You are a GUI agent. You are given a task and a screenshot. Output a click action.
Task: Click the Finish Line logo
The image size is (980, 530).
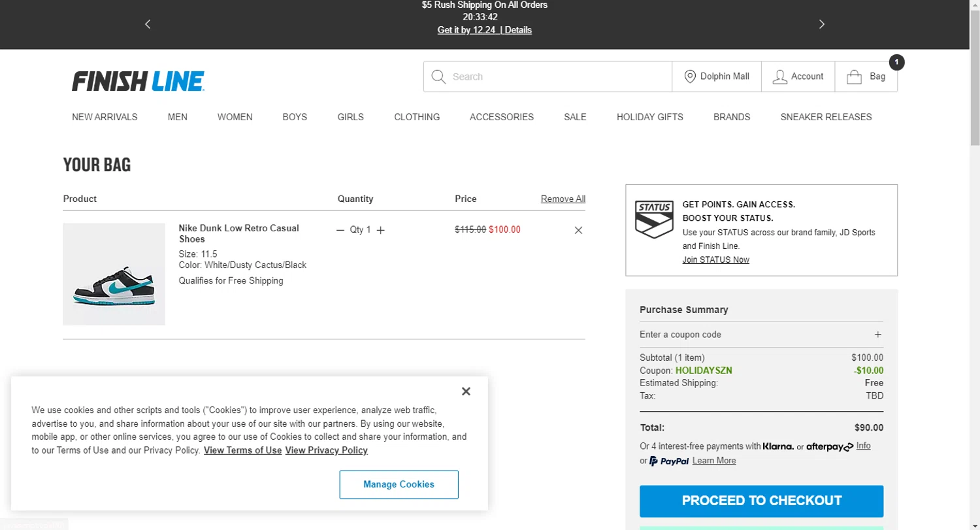pos(139,81)
